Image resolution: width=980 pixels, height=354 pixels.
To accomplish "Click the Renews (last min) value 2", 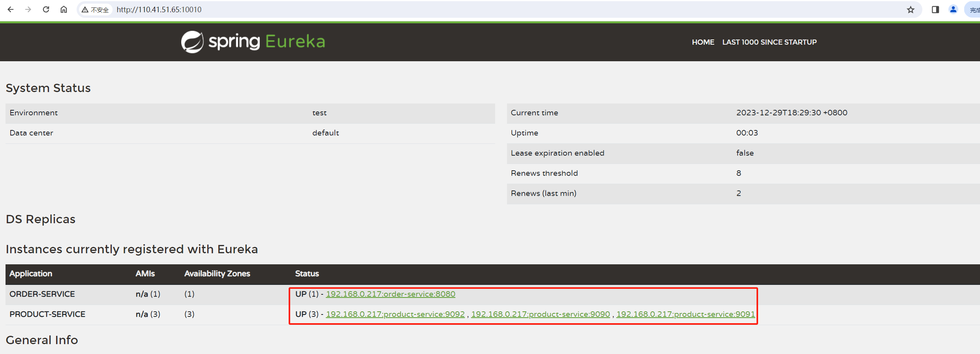I will 739,193.
